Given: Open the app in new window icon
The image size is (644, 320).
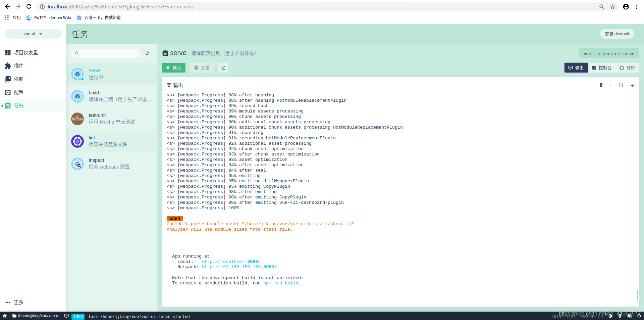Looking at the screenshot, I should 223,68.
